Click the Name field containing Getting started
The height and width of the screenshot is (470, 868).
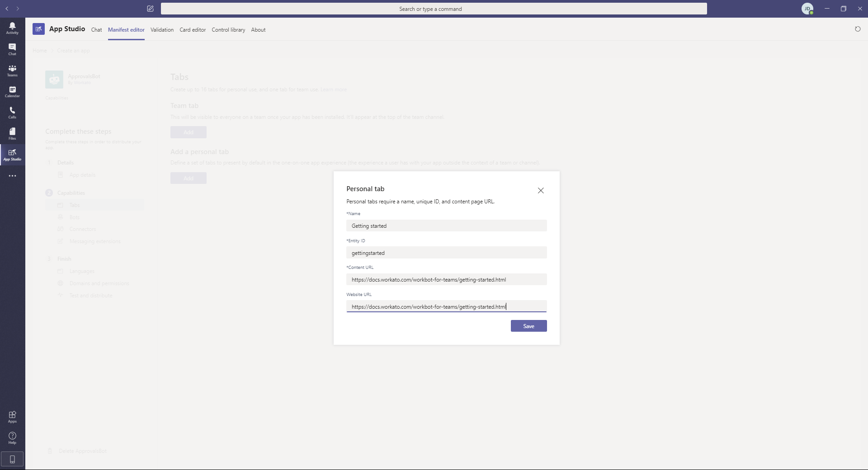pos(446,226)
